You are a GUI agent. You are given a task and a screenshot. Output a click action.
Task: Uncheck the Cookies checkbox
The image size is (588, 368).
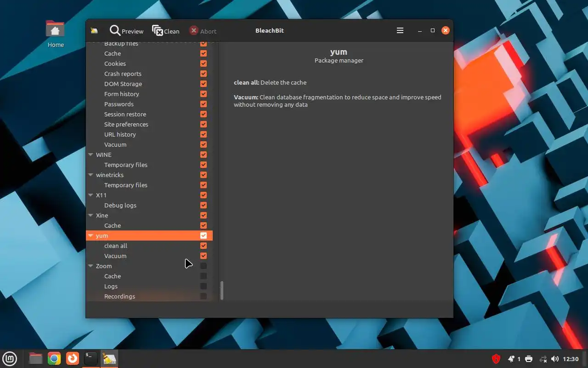[x=204, y=63]
